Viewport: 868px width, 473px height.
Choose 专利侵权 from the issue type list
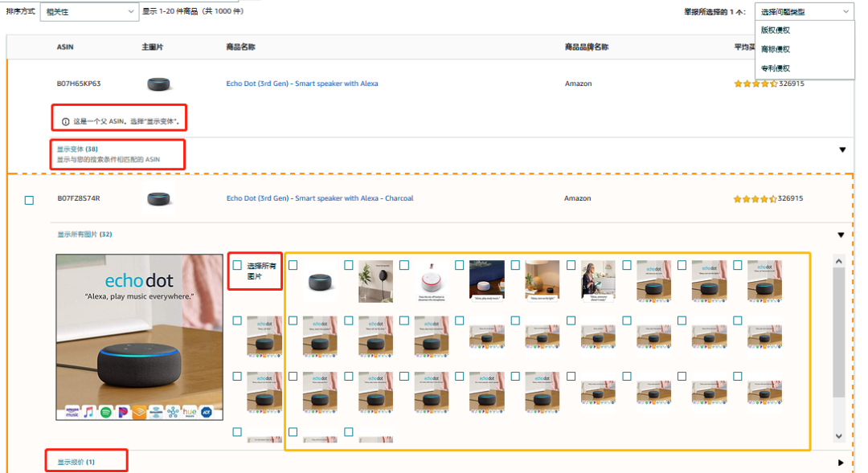click(775, 68)
